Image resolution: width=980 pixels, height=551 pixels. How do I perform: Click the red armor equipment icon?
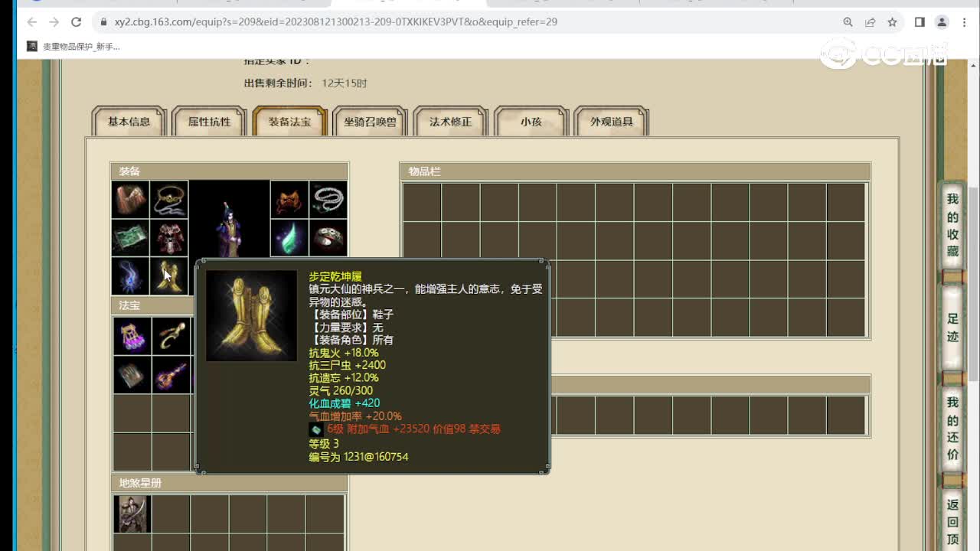point(168,238)
